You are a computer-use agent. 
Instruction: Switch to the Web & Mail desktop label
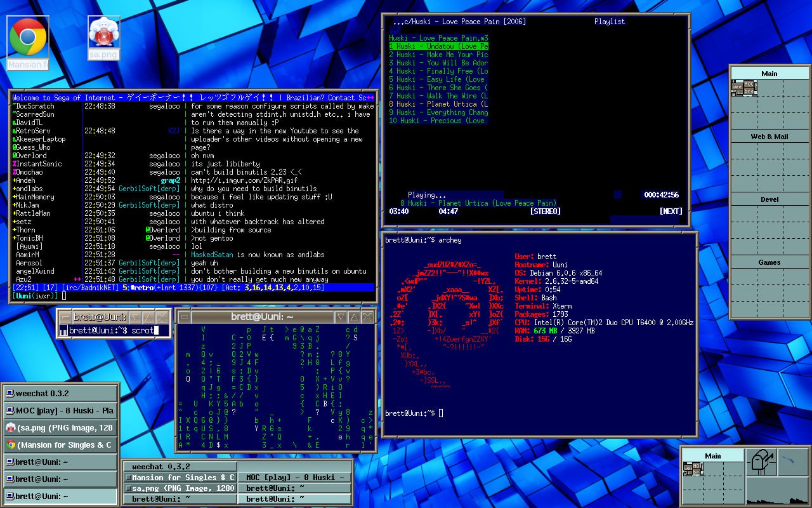[769, 137]
